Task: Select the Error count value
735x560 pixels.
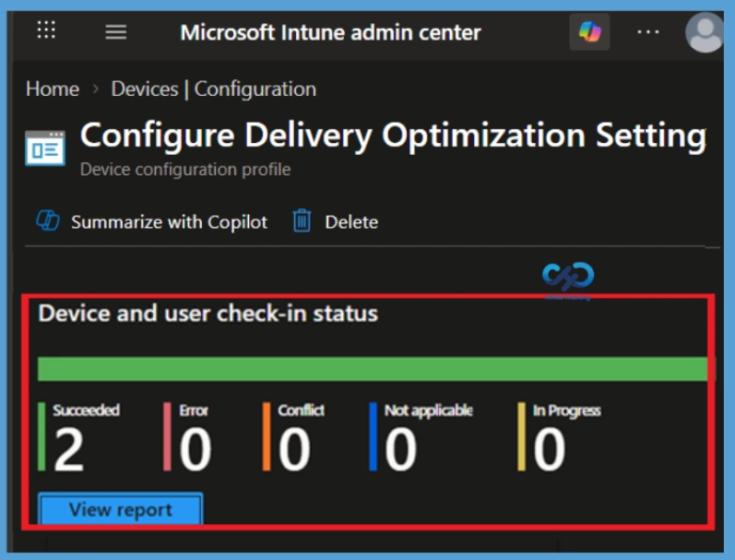Action: pos(196,450)
